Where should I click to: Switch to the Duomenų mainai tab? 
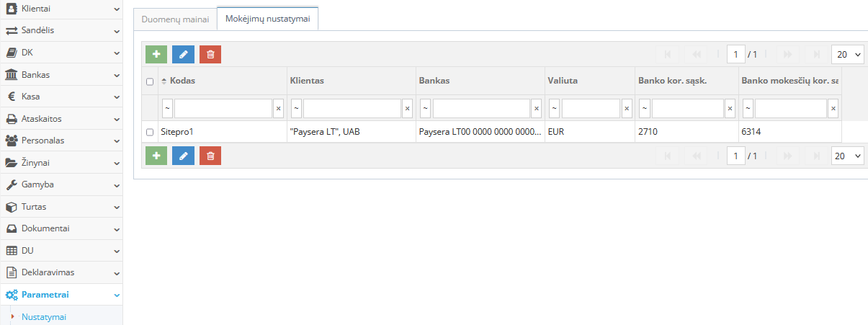pyautogui.click(x=175, y=19)
